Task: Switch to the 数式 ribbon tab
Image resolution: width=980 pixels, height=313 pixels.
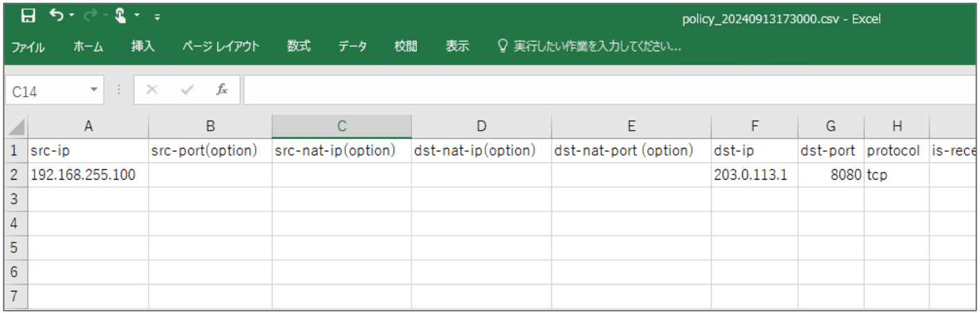Action: click(299, 47)
